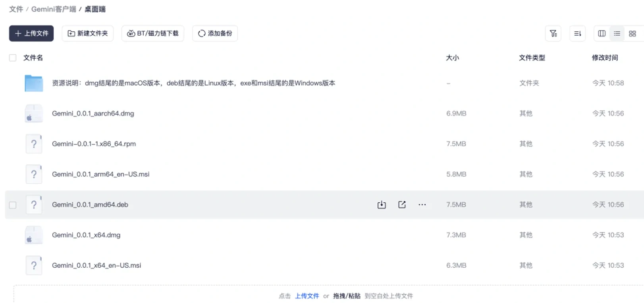This screenshot has height=303, width=644.
Task: Switch to column view layout
Action: pos(602,34)
